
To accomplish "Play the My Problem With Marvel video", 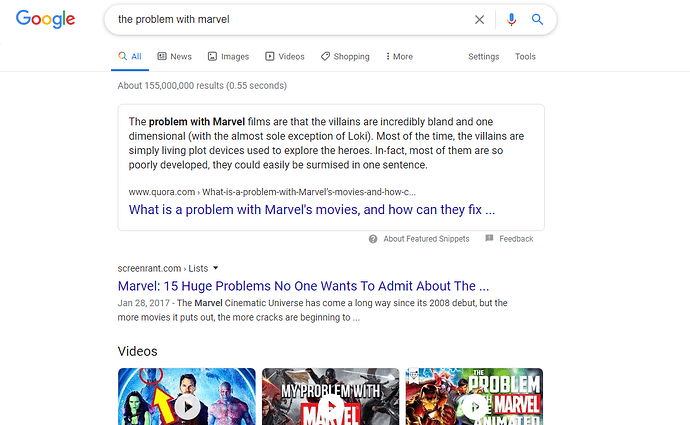I will 330,396.
